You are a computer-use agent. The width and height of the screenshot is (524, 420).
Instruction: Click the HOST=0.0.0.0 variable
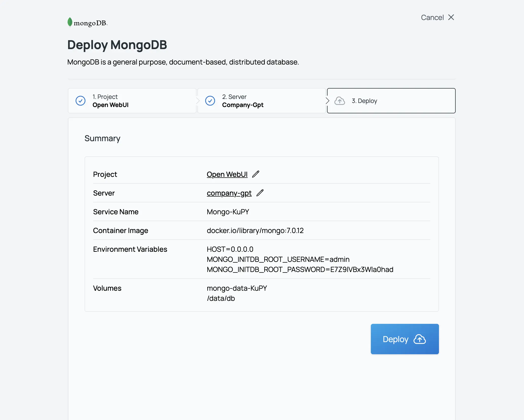(230, 249)
